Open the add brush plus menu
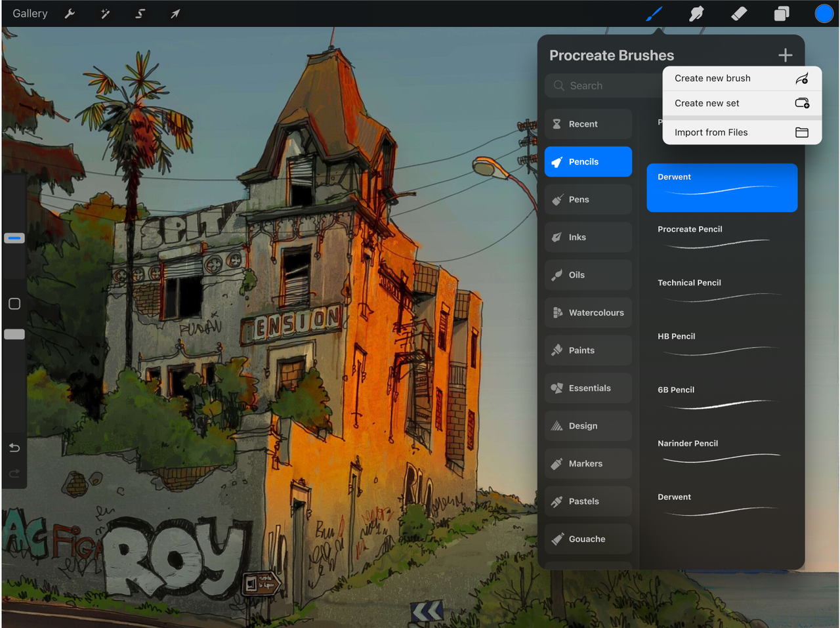Viewport: 840px width, 628px height. pyautogui.click(x=785, y=55)
